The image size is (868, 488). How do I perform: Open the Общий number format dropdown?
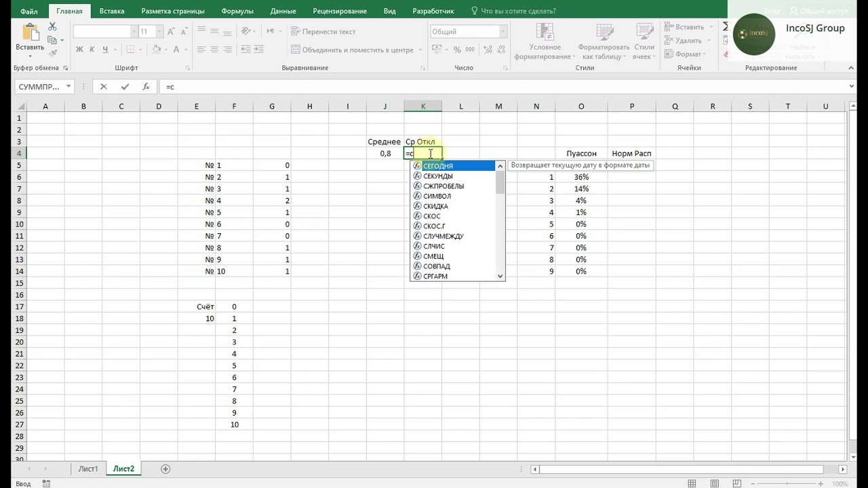coord(503,32)
